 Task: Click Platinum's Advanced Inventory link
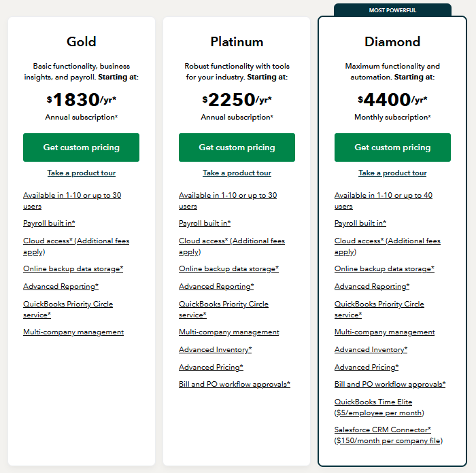pyautogui.click(x=215, y=350)
